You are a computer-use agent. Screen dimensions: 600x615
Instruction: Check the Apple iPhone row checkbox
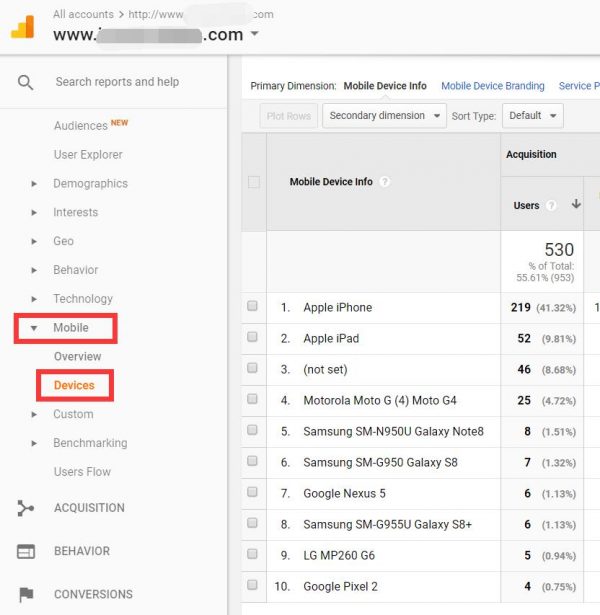pyautogui.click(x=253, y=307)
